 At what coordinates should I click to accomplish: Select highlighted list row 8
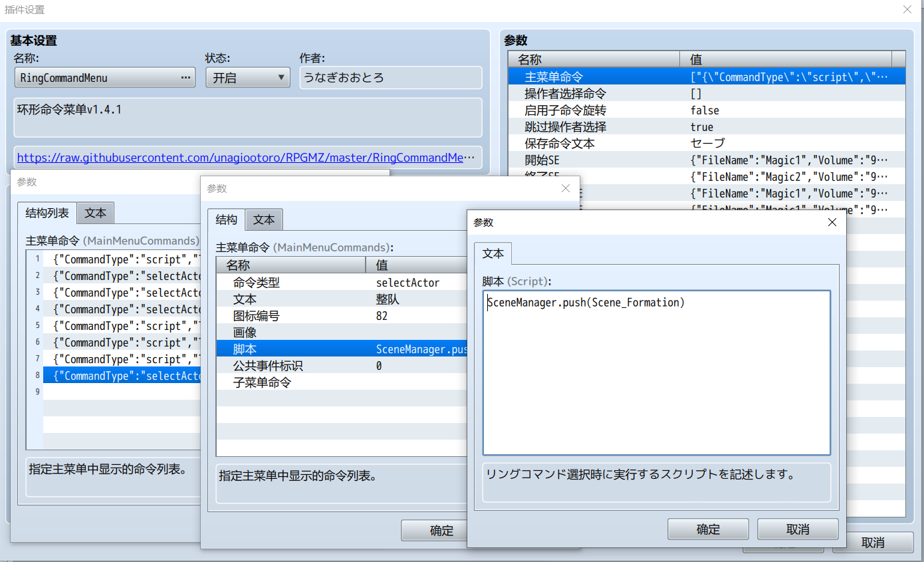pyautogui.click(x=122, y=376)
